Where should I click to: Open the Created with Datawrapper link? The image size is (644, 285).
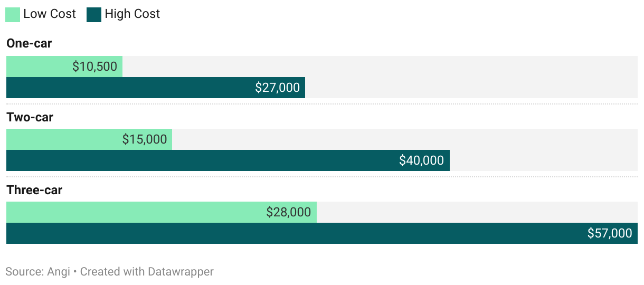pyautogui.click(x=147, y=272)
